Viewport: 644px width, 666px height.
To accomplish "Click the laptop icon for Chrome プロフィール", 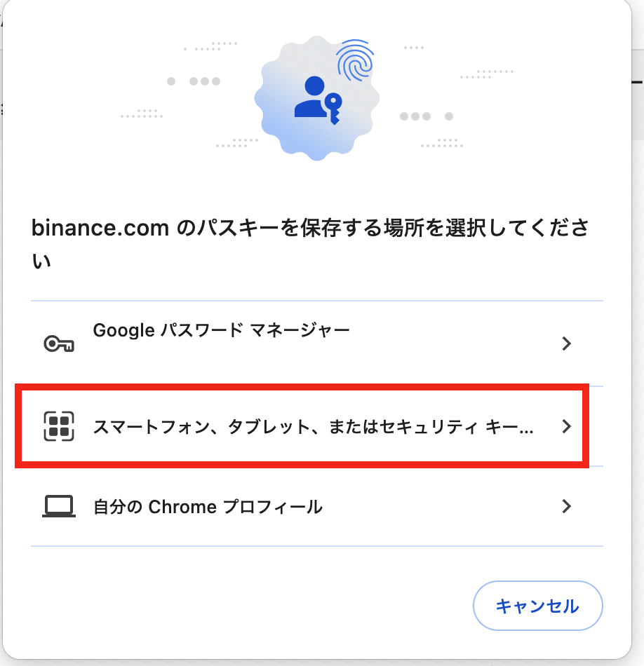I will pos(59,506).
